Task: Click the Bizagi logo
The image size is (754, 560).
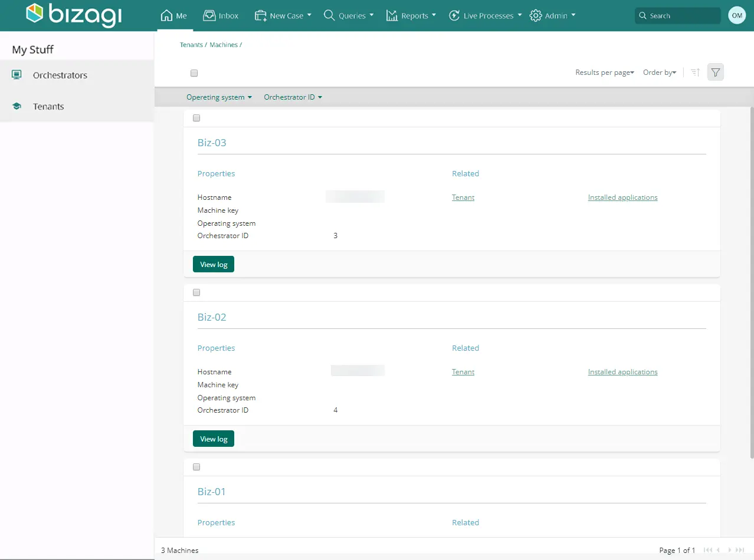Action: click(74, 15)
